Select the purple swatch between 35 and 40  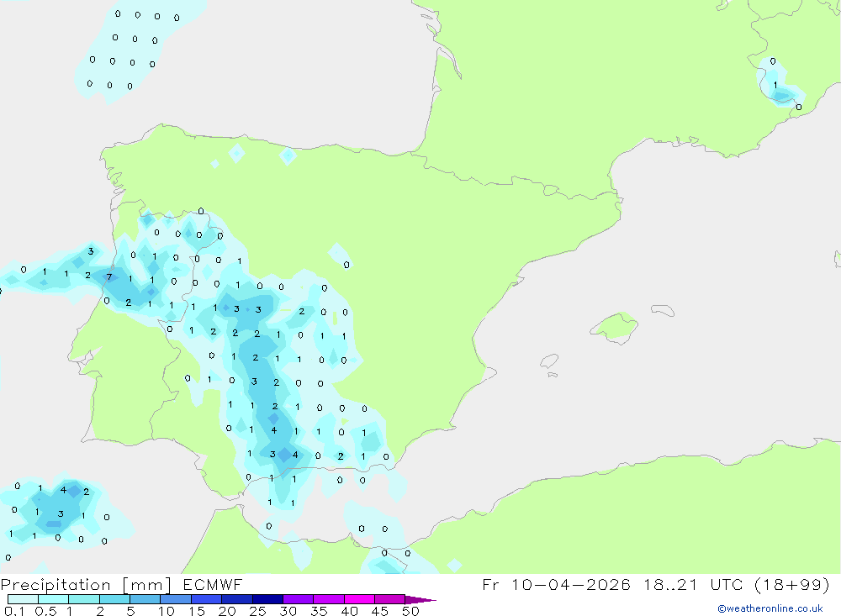(329, 599)
